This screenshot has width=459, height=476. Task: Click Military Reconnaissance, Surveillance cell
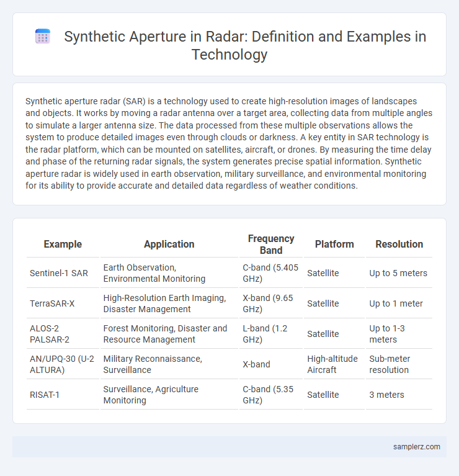click(169, 364)
